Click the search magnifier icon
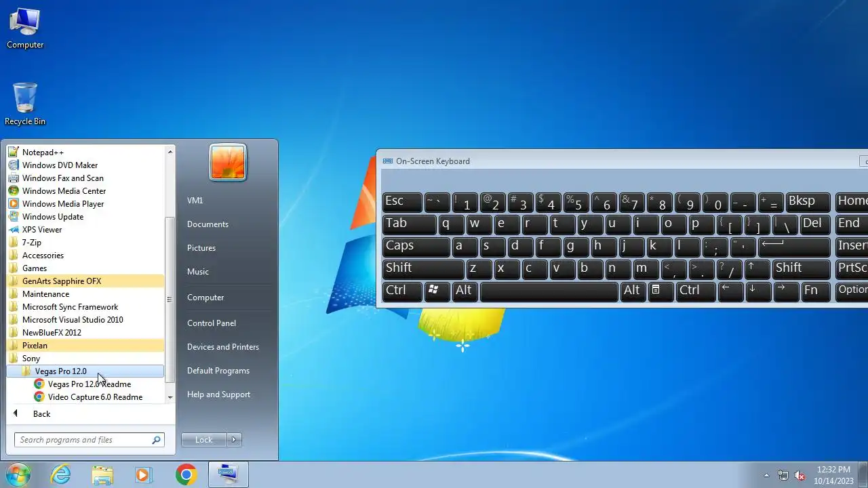This screenshot has height=488, width=868. click(156, 440)
